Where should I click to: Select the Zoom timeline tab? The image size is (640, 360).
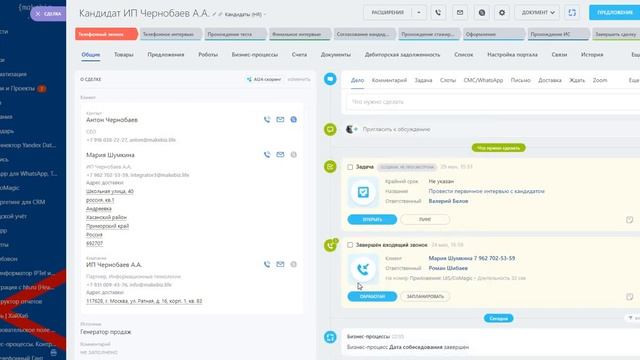click(x=600, y=80)
